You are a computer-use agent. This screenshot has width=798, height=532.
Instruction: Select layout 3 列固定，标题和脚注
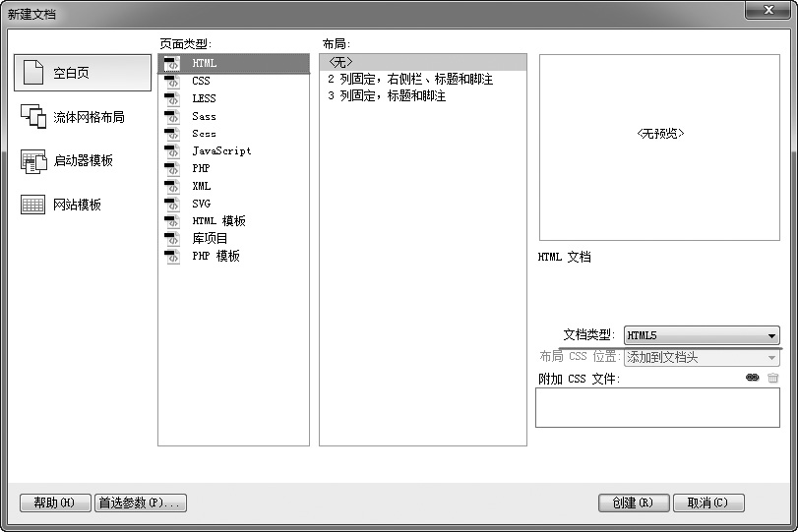point(423,95)
